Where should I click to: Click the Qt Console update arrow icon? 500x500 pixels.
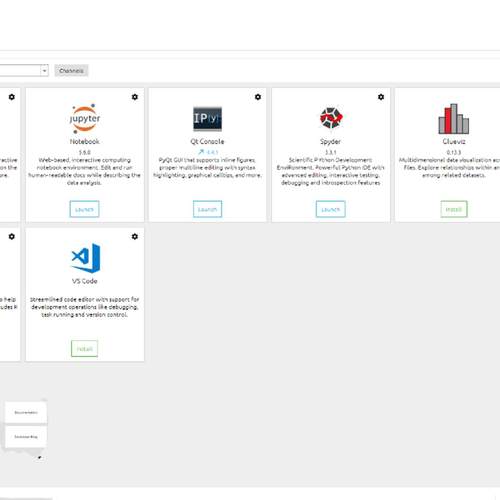(x=201, y=152)
